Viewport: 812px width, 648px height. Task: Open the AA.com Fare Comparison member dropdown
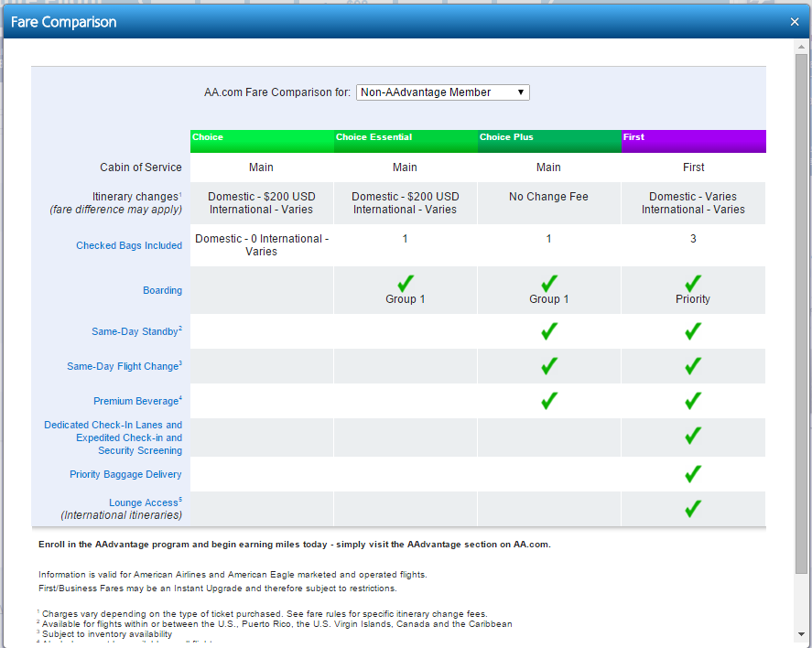443,92
